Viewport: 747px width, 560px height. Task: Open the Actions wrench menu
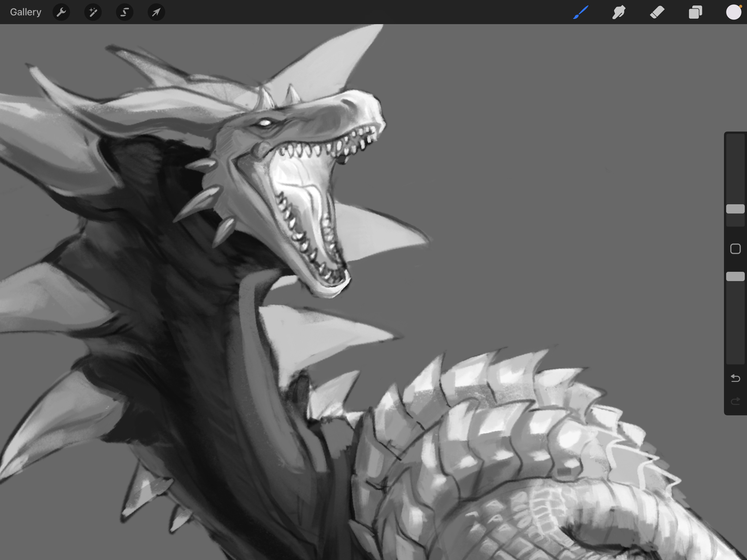pyautogui.click(x=61, y=12)
